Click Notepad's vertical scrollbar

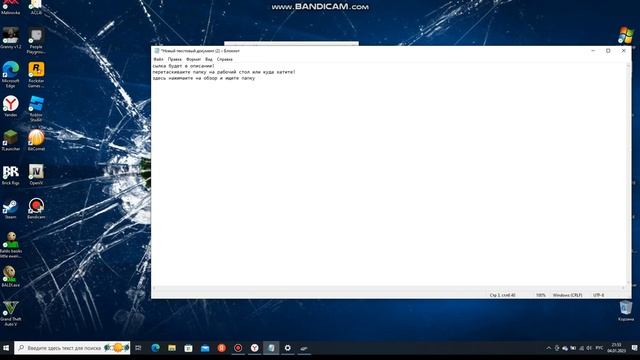pos(629,174)
